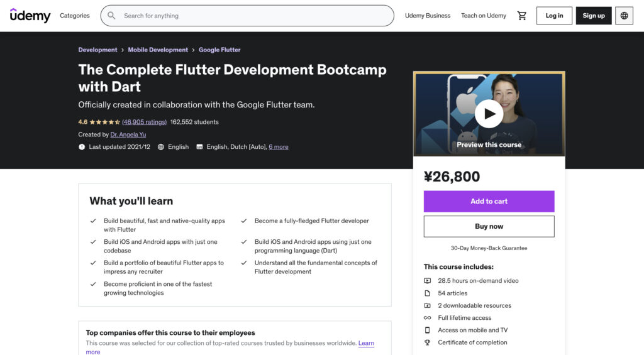The height and width of the screenshot is (355, 644).
Task: Click the Udemy logo
Action: pos(30,16)
